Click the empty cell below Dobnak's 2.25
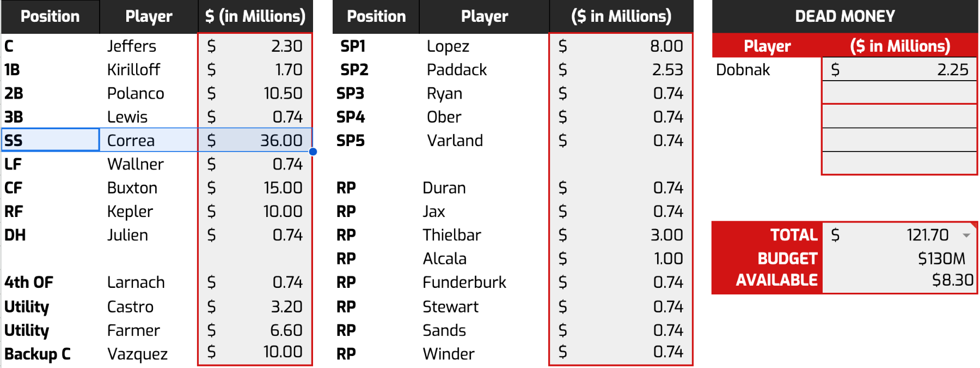The image size is (980, 368). [x=899, y=93]
